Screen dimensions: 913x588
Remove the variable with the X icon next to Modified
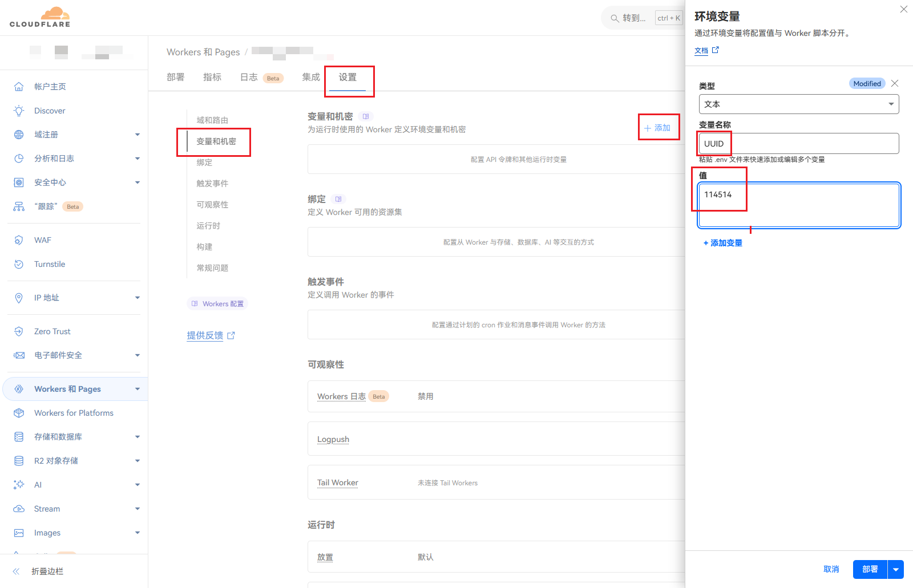(x=895, y=83)
